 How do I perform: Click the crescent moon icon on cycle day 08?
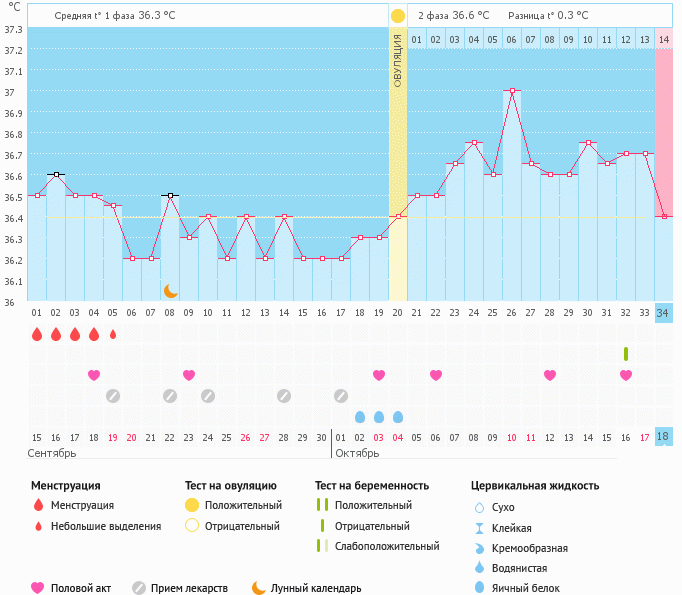pyautogui.click(x=171, y=291)
